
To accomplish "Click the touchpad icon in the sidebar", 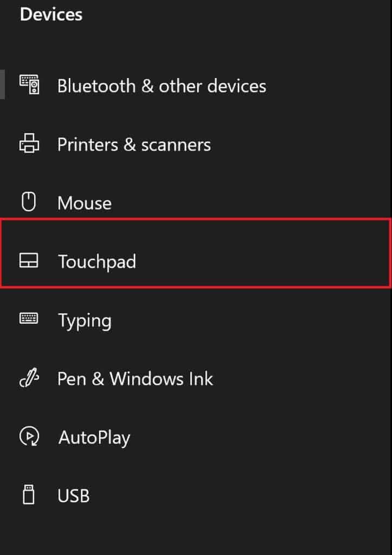I will [29, 261].
